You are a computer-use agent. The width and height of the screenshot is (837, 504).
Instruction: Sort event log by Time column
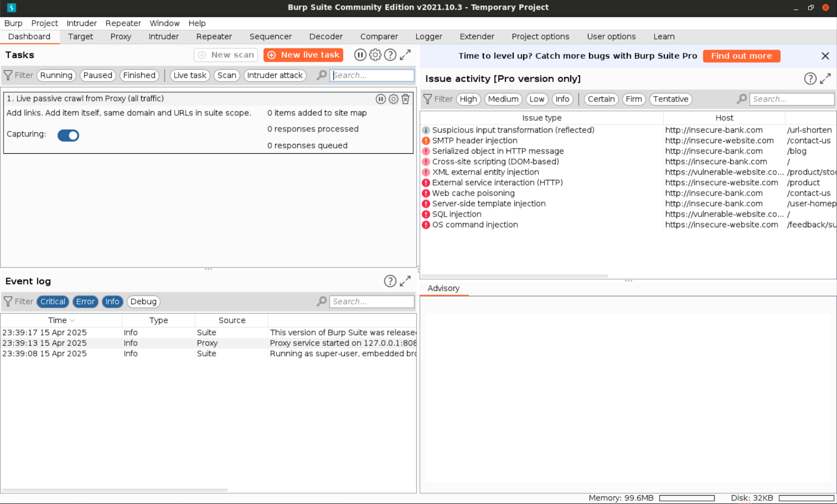coord(61,320)
